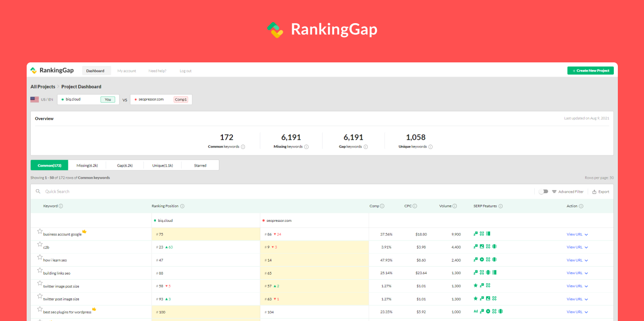Click image SERP icon in twitter post image size row
This screenshot has width=644, height=321.
point(488,298)
